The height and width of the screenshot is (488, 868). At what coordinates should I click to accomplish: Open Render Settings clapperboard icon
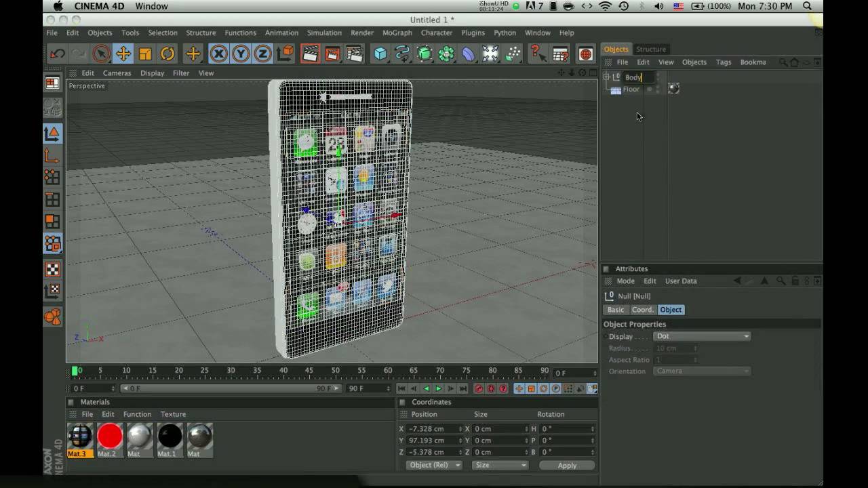355,54
